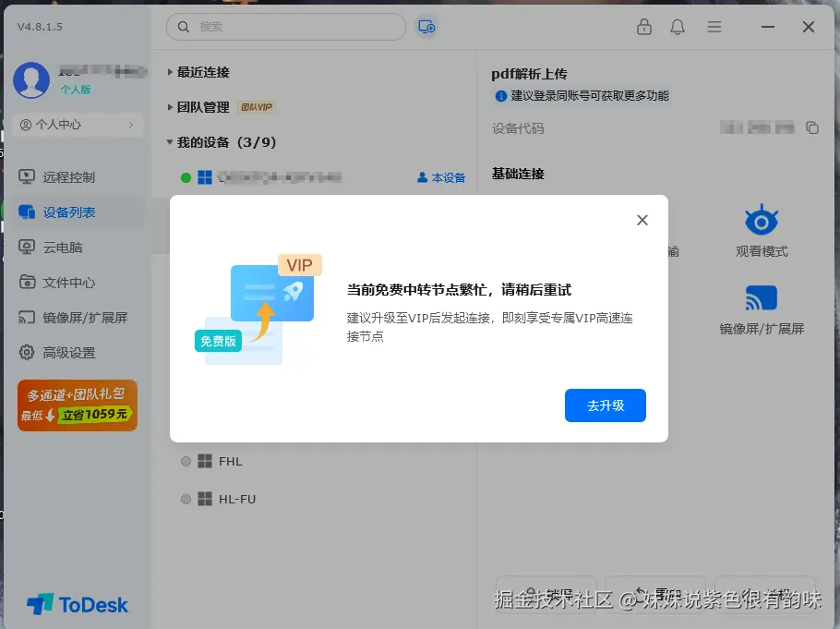
Task: Click the lock icon in the top bar
Action: 644,27
